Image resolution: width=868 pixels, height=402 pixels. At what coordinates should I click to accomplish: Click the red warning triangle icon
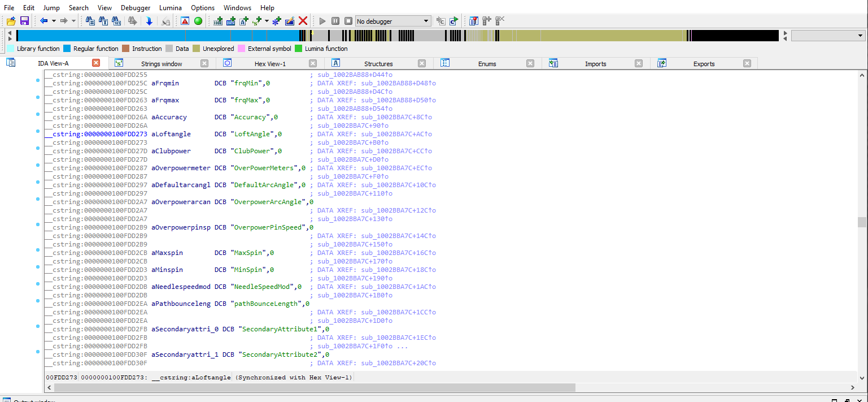click(185, 21)
